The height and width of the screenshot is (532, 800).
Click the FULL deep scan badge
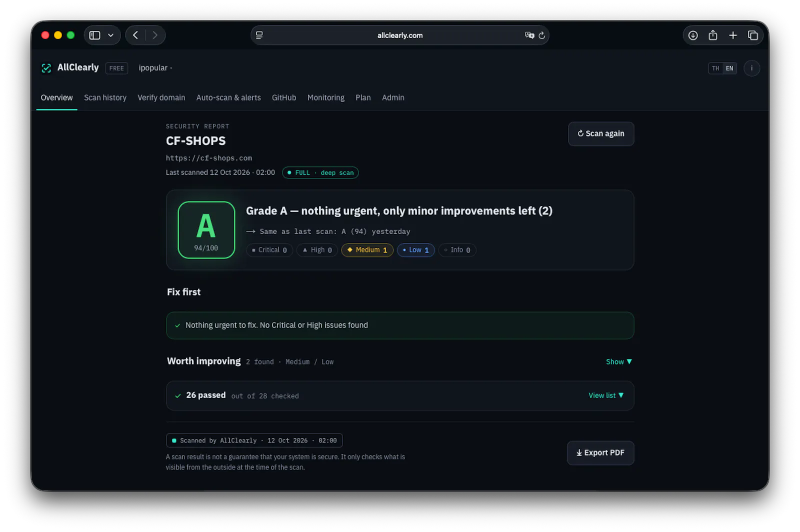pos(320,172)
